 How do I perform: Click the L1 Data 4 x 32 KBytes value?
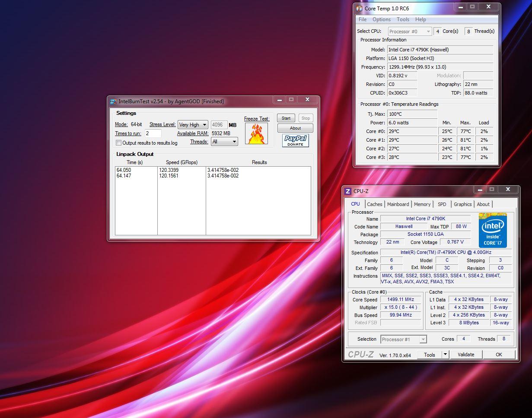(469, 300)
